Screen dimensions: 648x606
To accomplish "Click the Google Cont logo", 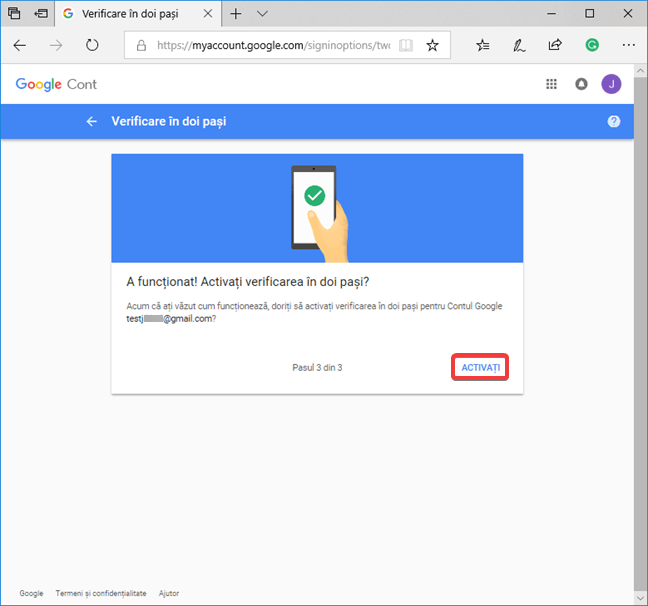I will (x=56, y=84).
